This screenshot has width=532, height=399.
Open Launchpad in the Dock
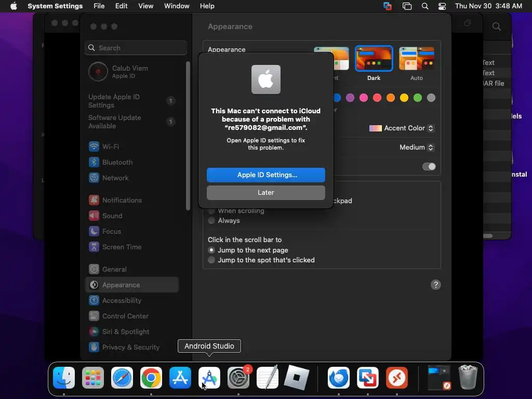(93, 378)
